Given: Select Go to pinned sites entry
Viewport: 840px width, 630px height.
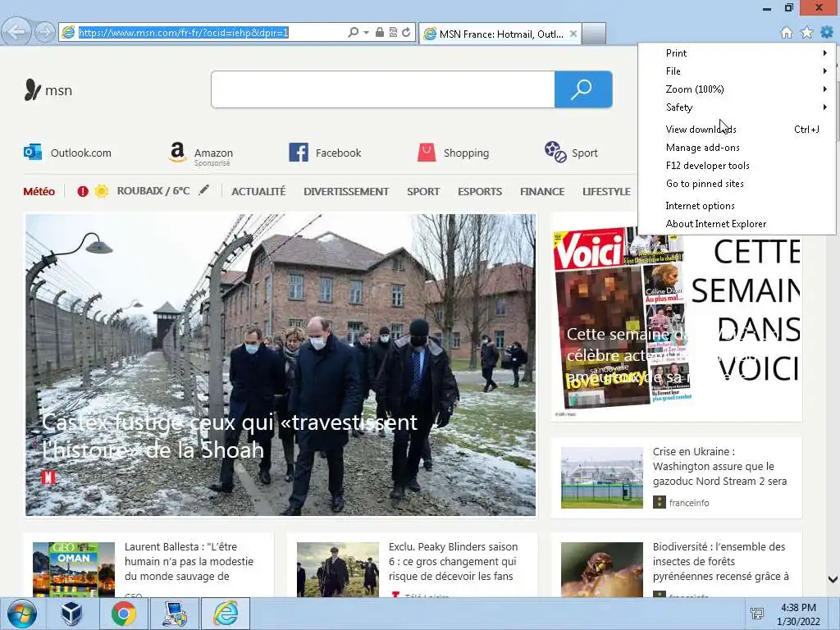Looking at the screenshot, I should pos(737,184).
